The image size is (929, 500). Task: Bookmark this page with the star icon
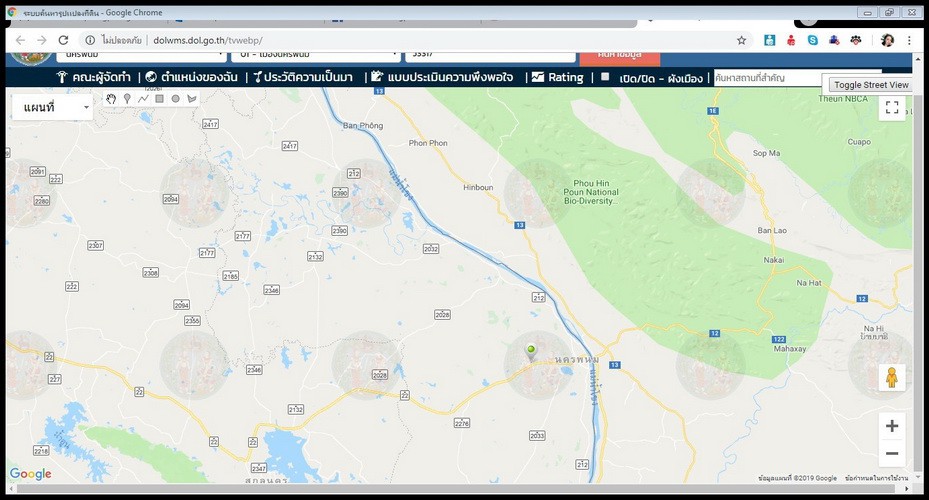click(741, 40)
